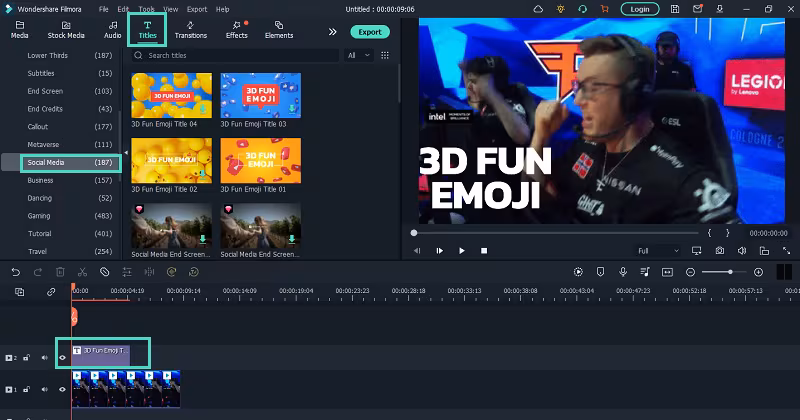Open the mail messages icon
The width and height of the screenshot is (800, 420).
click(x=697, y=9)
